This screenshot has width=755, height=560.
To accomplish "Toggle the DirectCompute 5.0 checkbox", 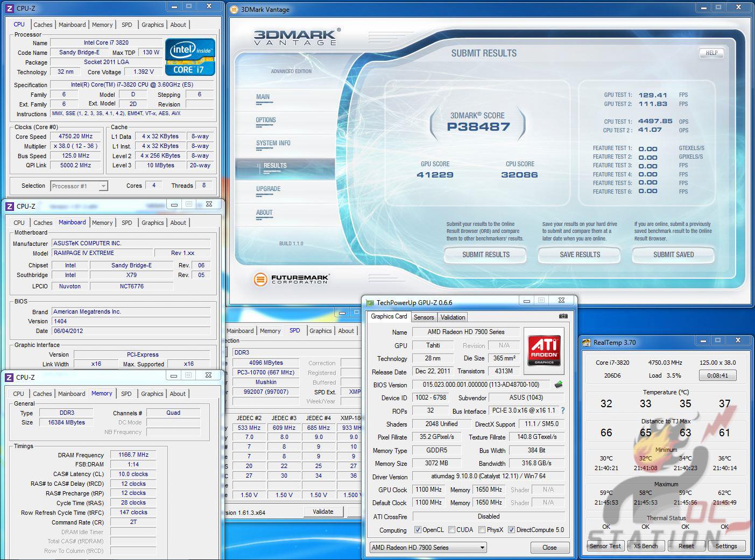I will (x=511, y=530).
